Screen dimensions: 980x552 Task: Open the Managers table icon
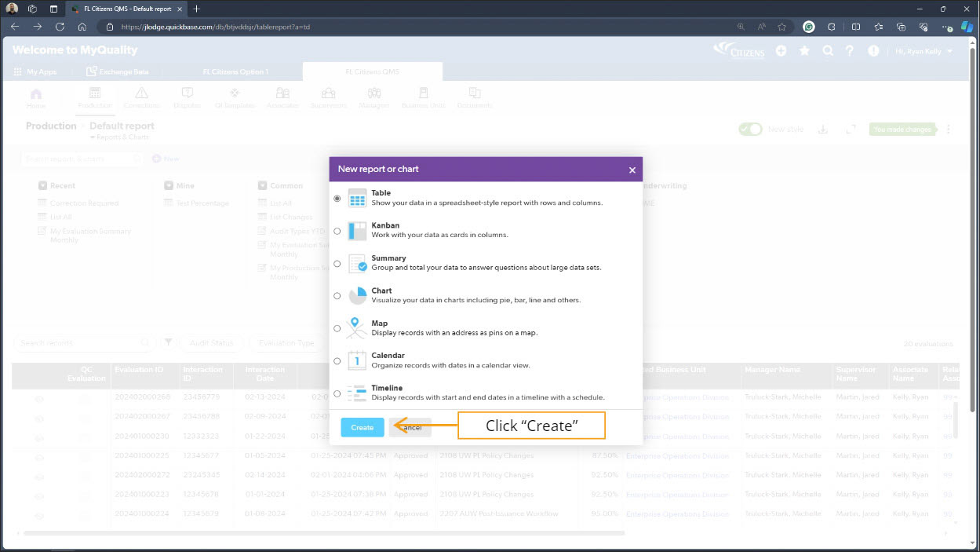pos(373,93)
